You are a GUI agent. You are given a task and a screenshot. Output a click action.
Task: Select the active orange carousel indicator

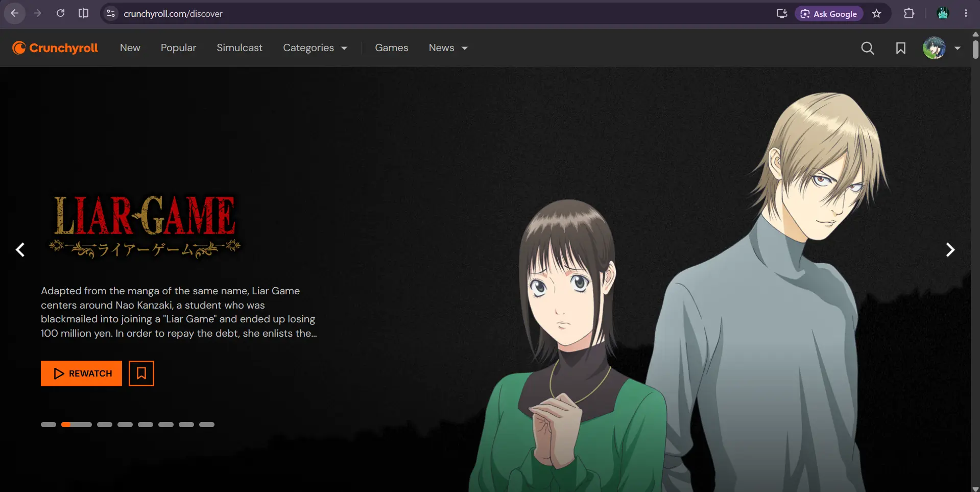[77, 425]
